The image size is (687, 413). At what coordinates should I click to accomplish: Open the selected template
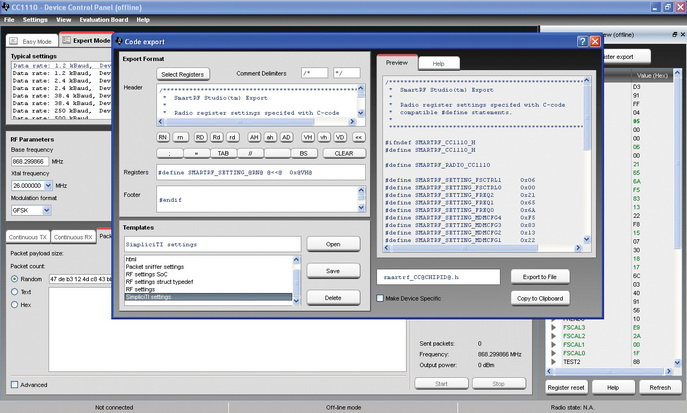tap(333, 244)
